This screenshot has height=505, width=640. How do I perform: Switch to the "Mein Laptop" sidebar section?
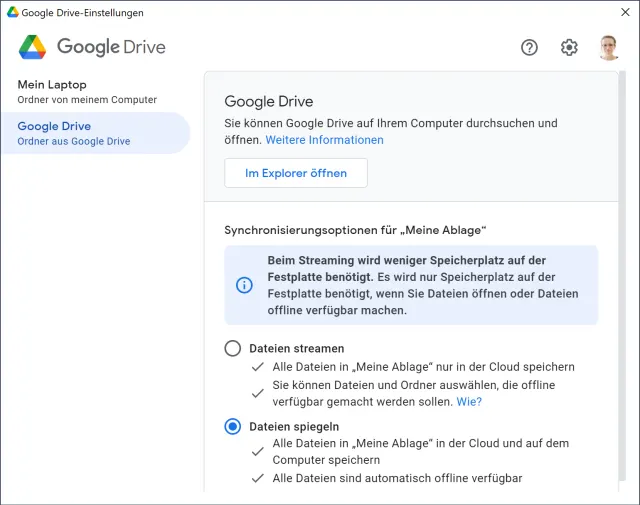(52, 85)
